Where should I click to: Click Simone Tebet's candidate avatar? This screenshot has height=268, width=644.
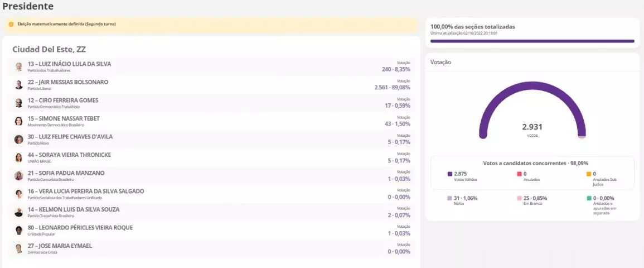click(19, 121)
